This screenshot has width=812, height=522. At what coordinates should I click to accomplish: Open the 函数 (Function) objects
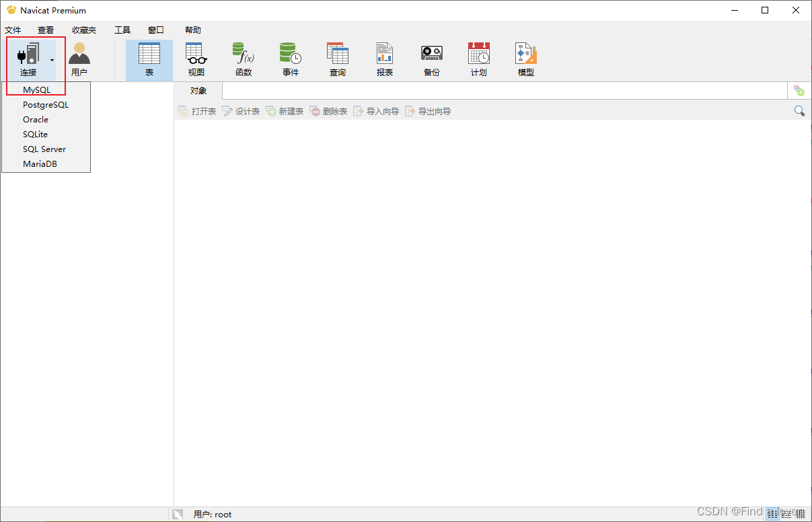[x=244, y=59]
